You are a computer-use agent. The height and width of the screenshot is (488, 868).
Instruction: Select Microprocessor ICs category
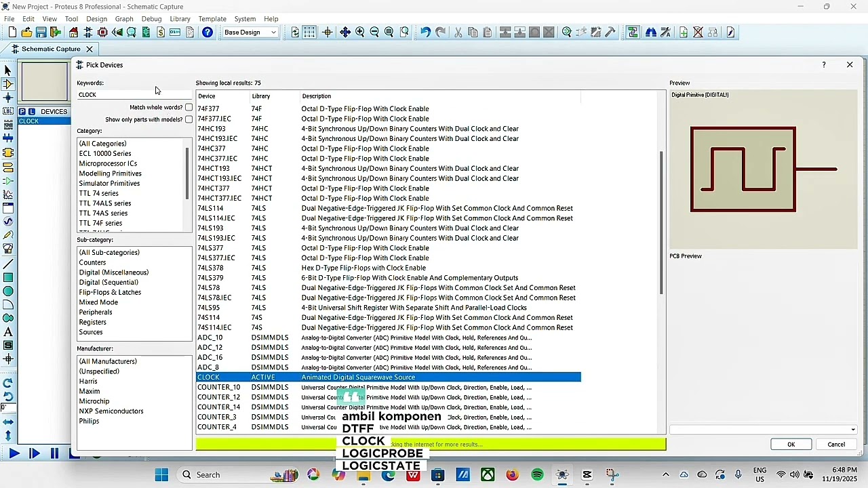108,163
